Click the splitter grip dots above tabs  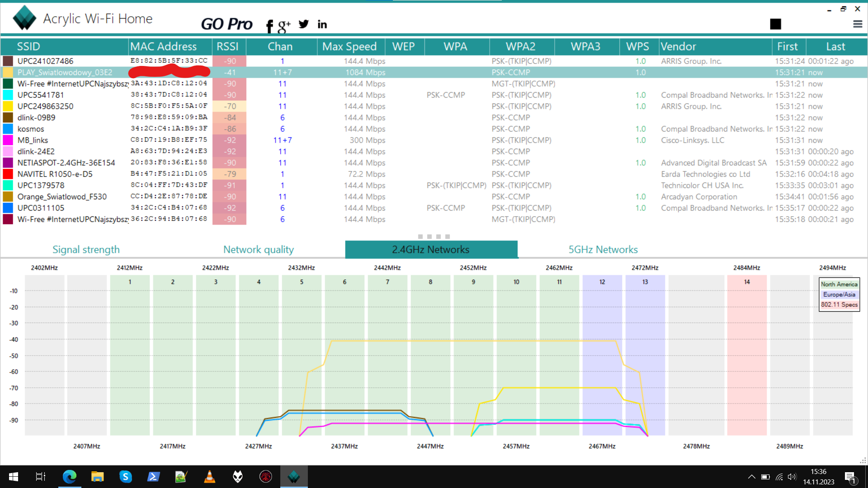coord(434,236)
